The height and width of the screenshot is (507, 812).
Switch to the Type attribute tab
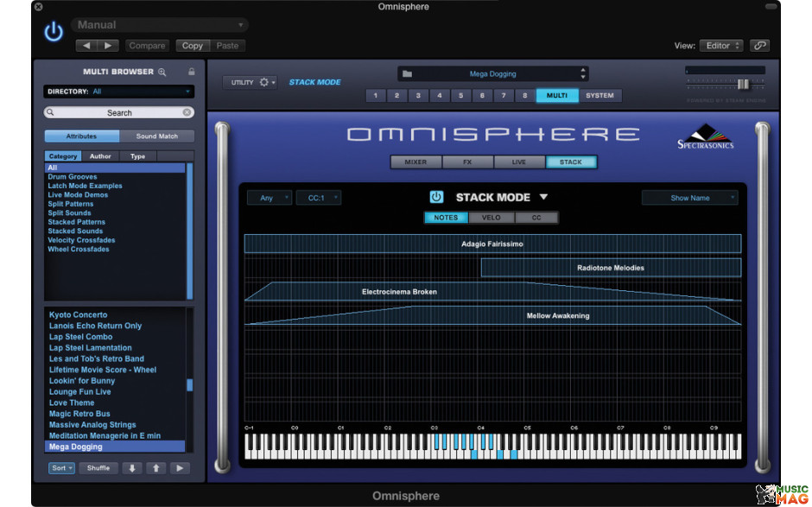[x=137, y=155]
